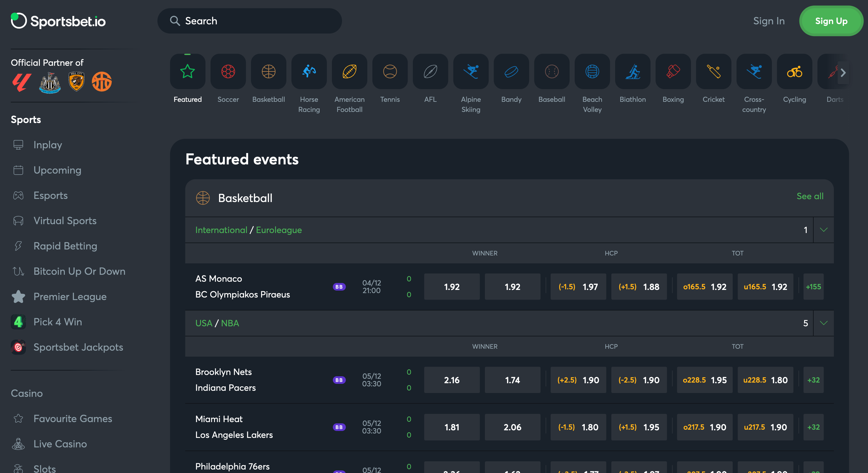Select the Tennis category icon

click(390, 71)
